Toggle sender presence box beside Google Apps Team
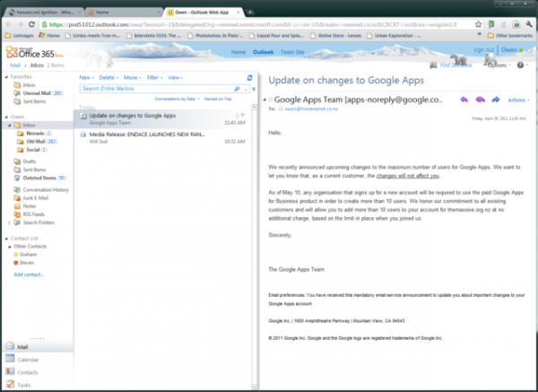Image resolution: width=538 pixels, height=392 pixels. pyautogui.click(x=271, y=100)
